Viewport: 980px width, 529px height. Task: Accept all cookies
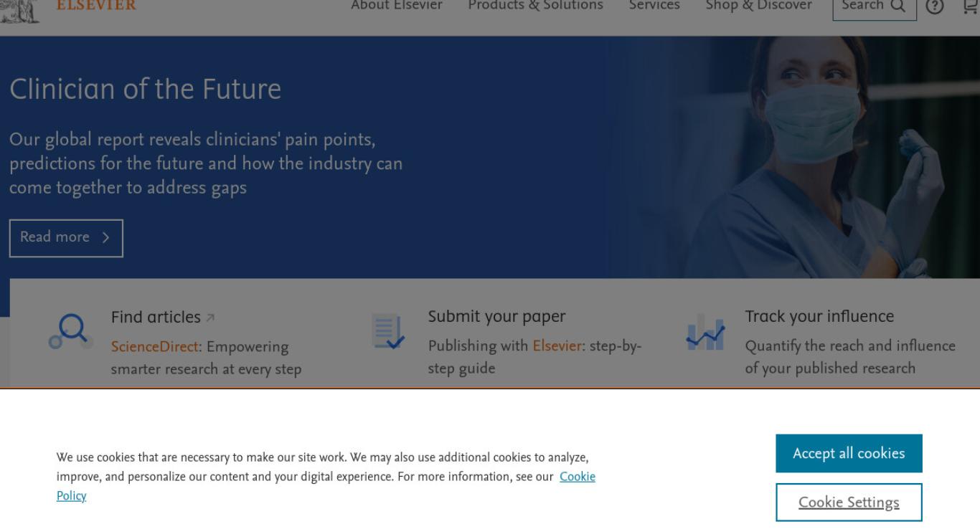click(849, 454)
